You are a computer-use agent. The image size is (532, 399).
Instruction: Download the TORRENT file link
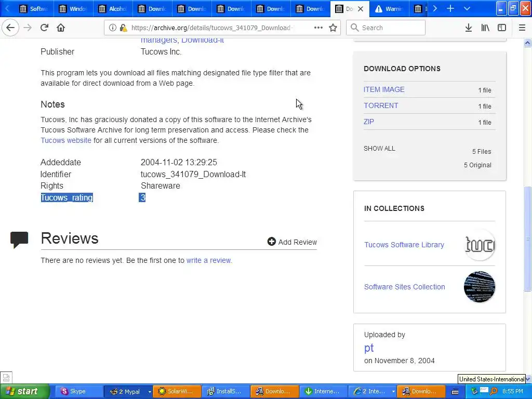(x=381, y=105)
